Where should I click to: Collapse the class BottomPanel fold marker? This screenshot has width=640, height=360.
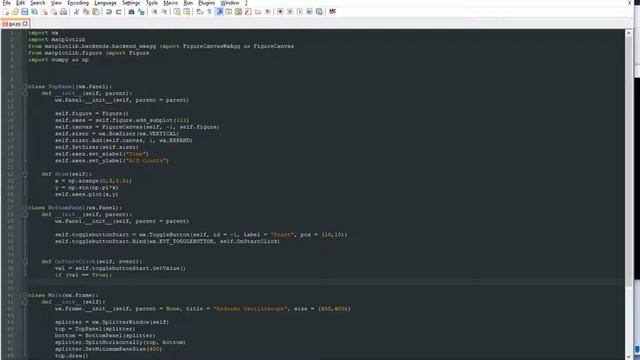tap(25, 208)
